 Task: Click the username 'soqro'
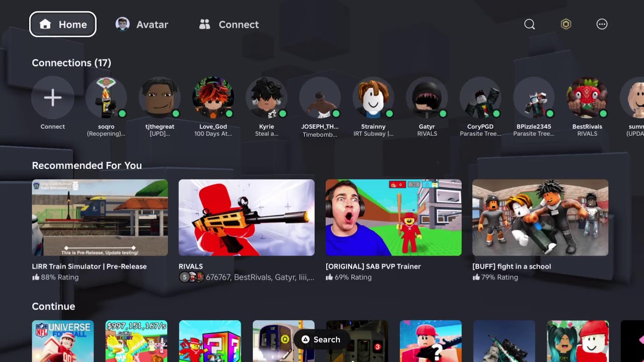click(106, 127)
